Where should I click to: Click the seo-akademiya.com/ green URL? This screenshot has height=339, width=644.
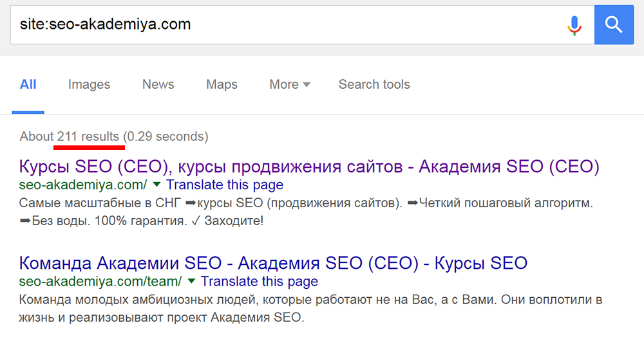(x=83, y=185)
